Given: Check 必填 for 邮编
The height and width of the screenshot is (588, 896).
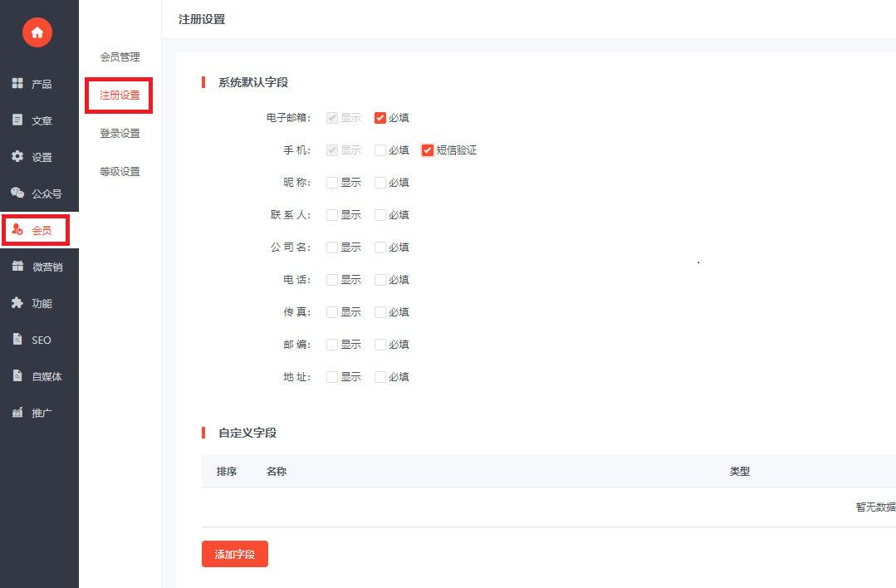Looking at the screenshot, I should pyautogui.click(x=380, y=345).
